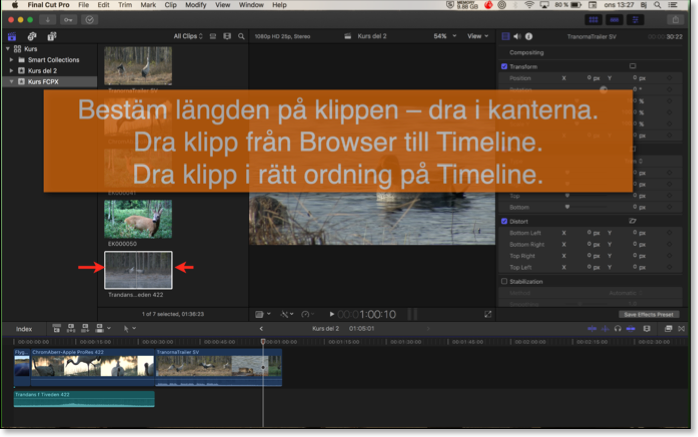Expand the Kurs del 2 event triangle
This screenshot has height=437, width=698.
(x=12, y=70)
